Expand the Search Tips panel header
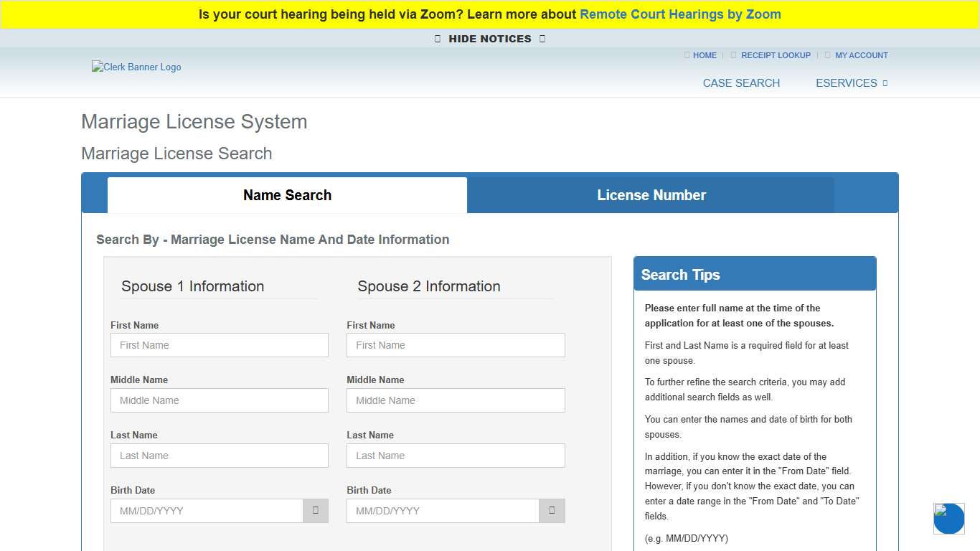The height and width of the screenshot is (551, 980). [754, 274]
